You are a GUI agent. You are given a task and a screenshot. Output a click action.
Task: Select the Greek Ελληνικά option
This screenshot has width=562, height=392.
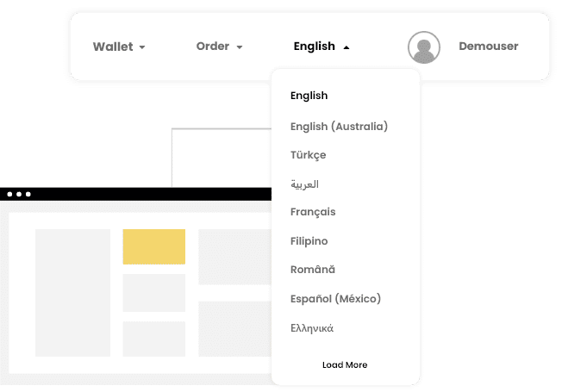tap(312, 328)
